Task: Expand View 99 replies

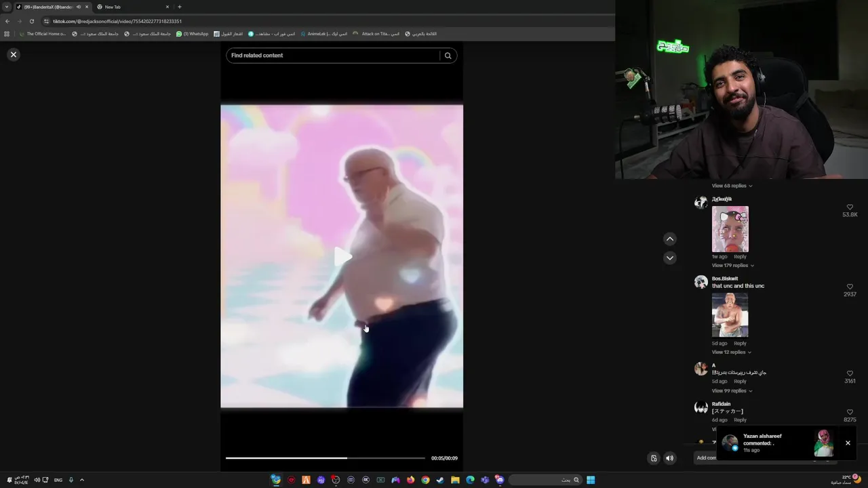Action: coord(732,390)
